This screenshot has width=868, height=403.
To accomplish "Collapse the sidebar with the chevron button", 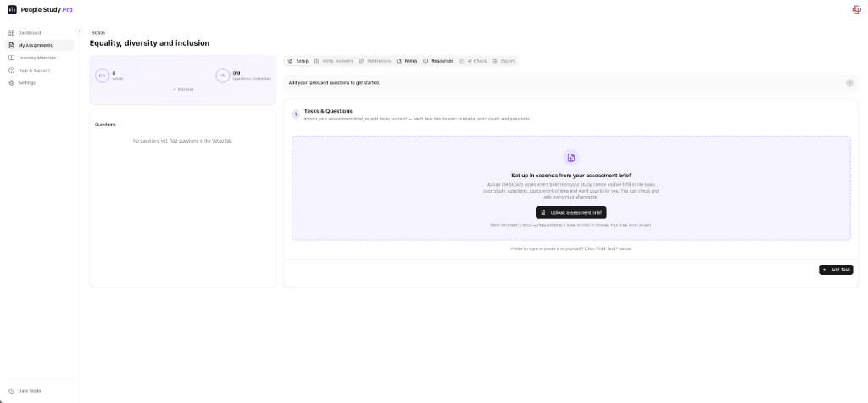I will pos(79,31).
